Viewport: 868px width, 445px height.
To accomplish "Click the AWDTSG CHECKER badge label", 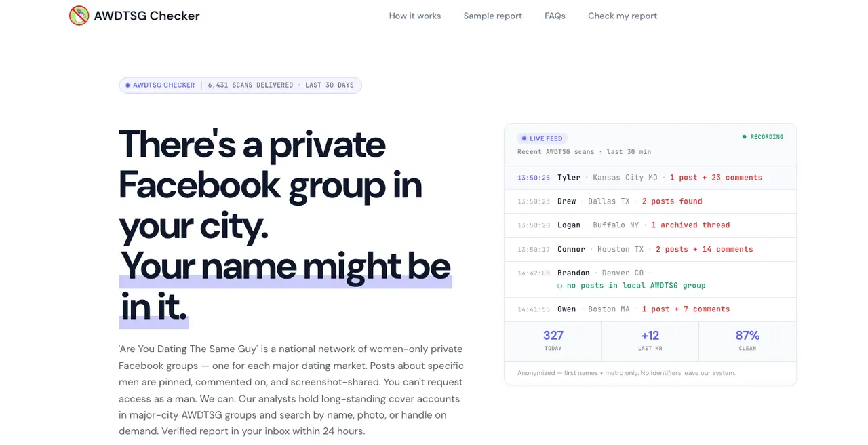I will point(163,85).
